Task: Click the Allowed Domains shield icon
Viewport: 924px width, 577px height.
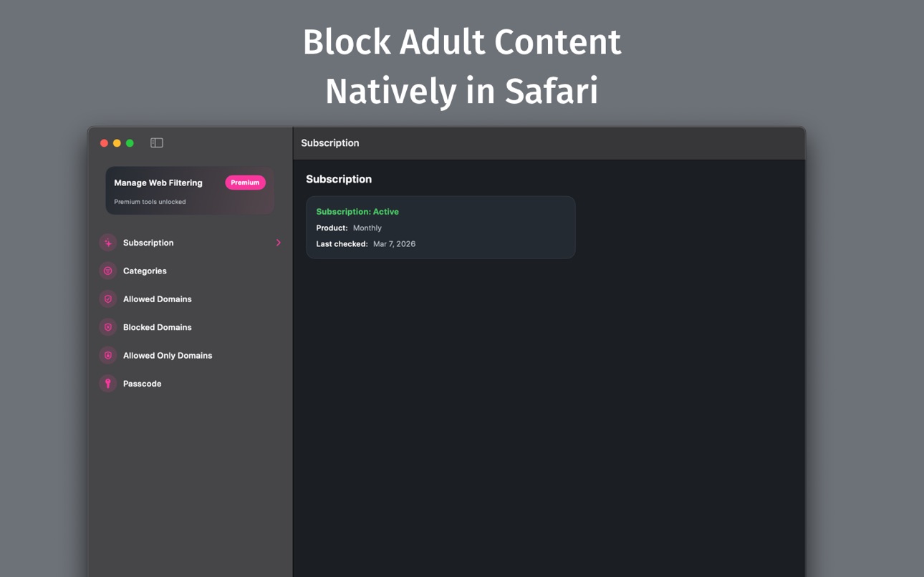Action: [107, 299]
